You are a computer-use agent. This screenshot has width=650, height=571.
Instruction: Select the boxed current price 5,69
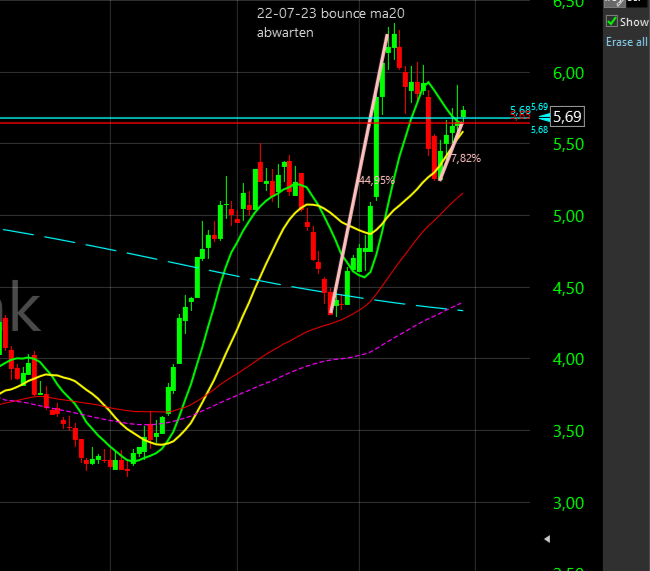point(567,117)
